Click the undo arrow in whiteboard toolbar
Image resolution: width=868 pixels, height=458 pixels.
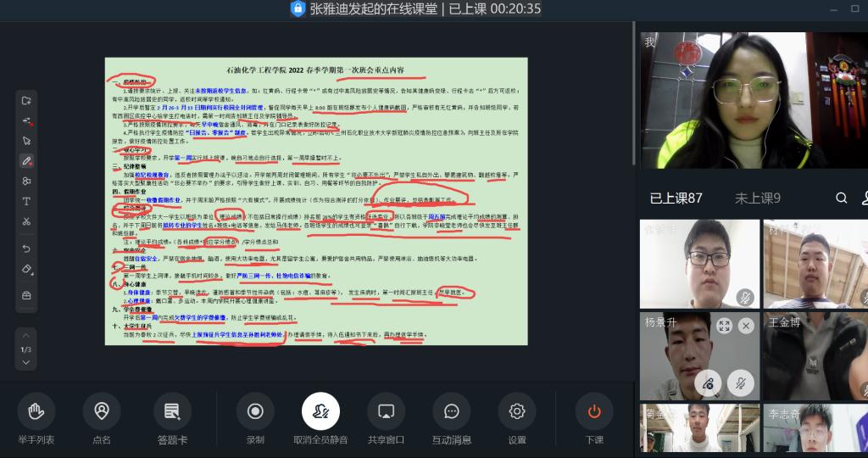[x=26, y=249]
